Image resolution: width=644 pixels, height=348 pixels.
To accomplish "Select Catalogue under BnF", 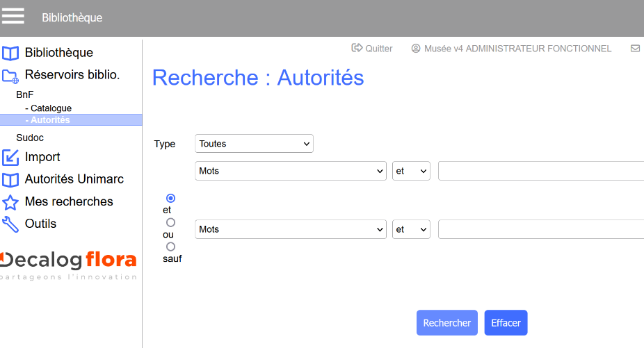I will pos(50,108).
